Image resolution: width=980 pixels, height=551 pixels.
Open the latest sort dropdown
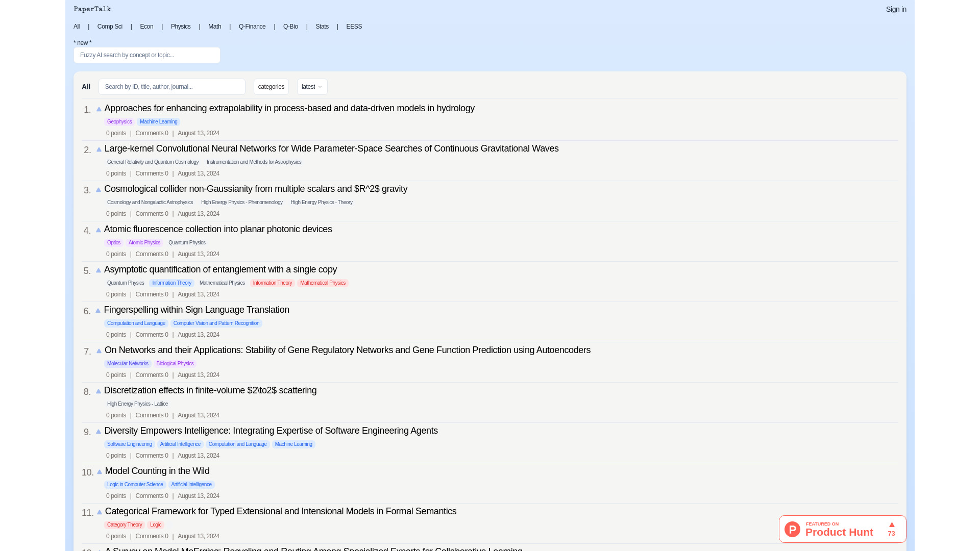311,87
